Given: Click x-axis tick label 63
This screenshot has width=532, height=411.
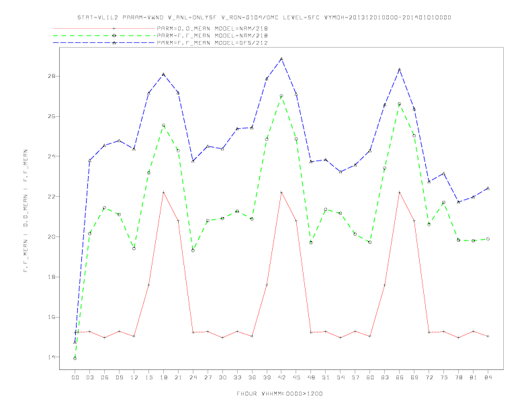Looking at the screenshot, I should tap(385, 377).
